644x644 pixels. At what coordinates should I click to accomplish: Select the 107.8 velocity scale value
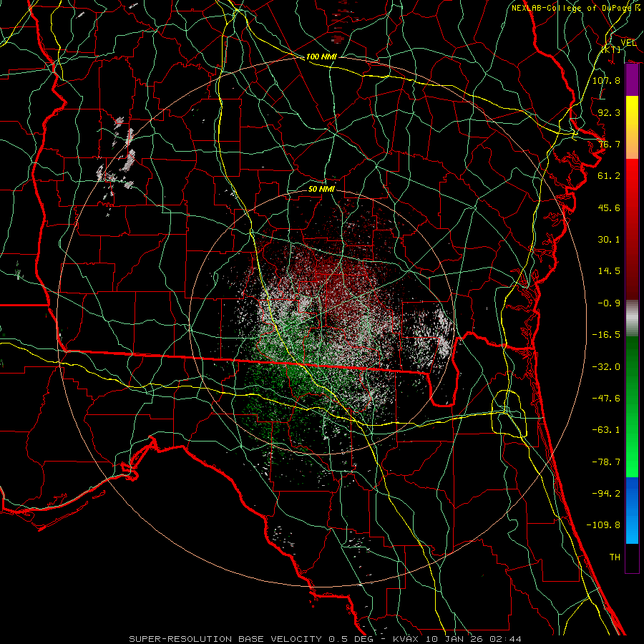click(x=606, y=80)
